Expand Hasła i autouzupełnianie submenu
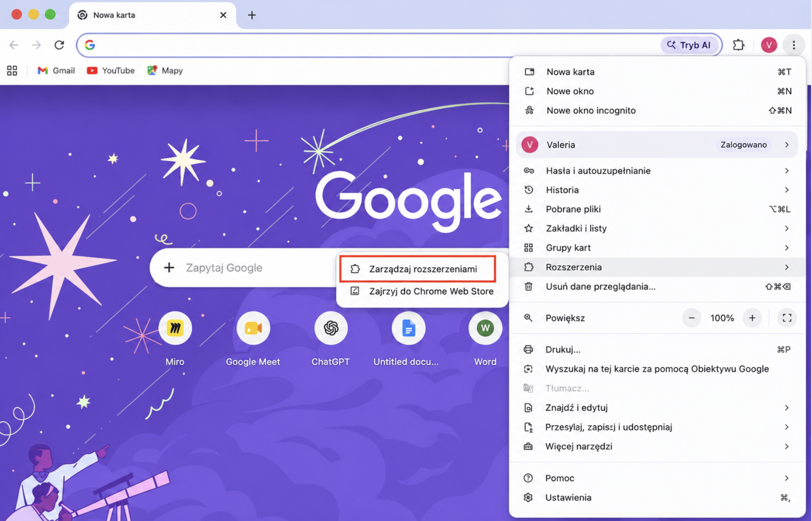 pos(657,171)
